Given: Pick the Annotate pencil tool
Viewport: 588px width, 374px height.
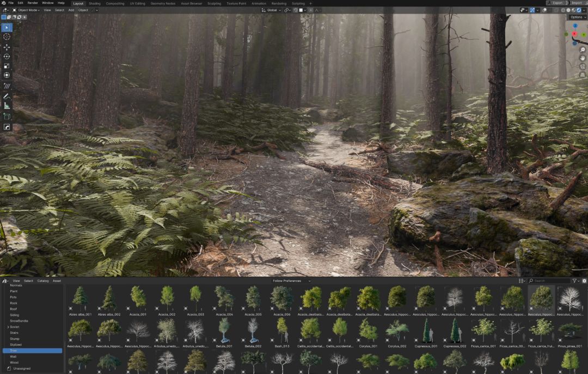Looking at the screenshot, I should 7,96.
